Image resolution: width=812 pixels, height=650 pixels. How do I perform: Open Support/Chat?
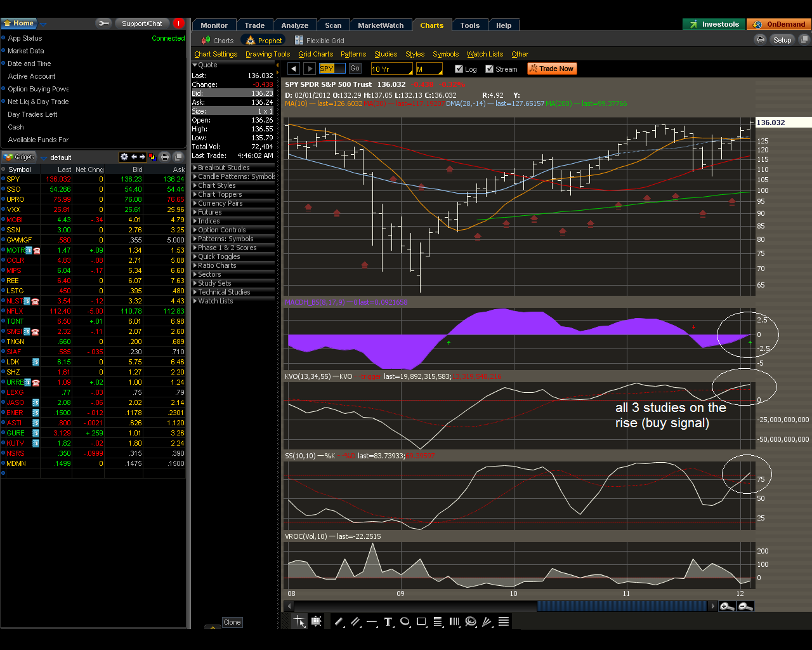142,23
